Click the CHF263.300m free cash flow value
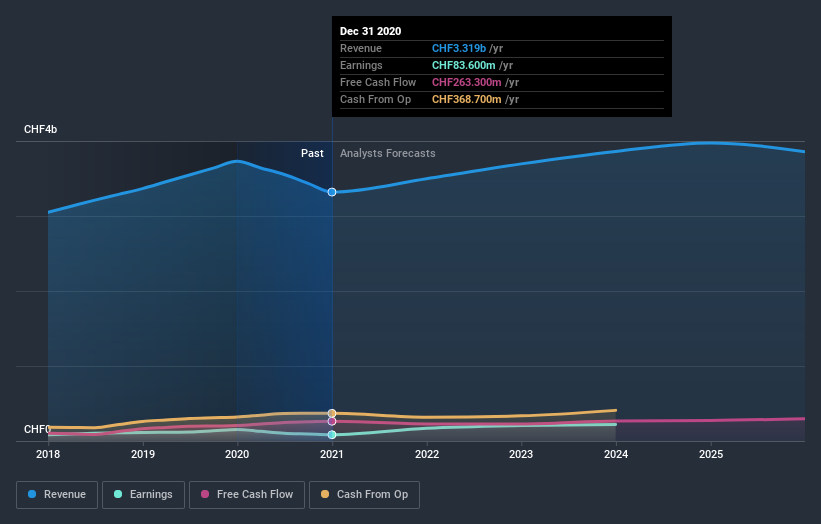 pos(467,82)
